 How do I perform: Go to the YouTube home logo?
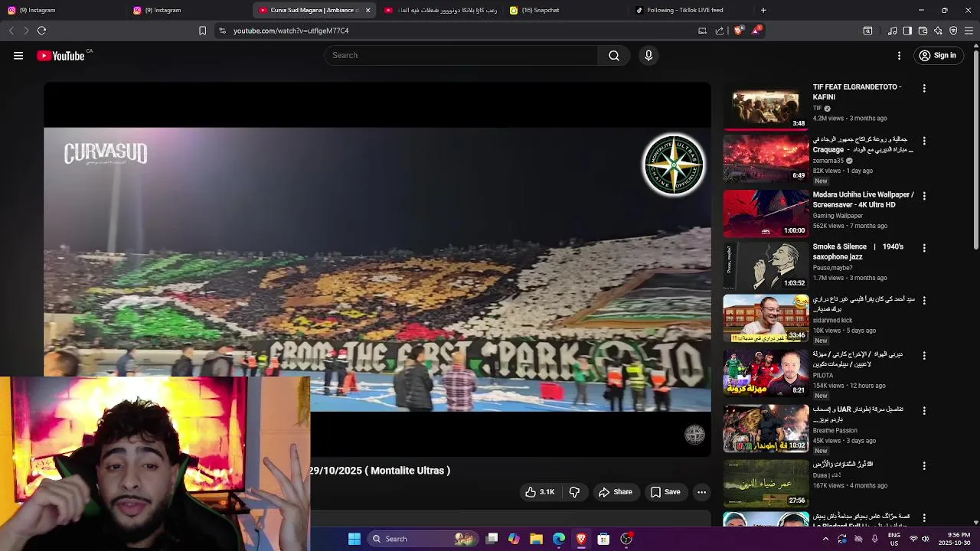pos(60,56)
